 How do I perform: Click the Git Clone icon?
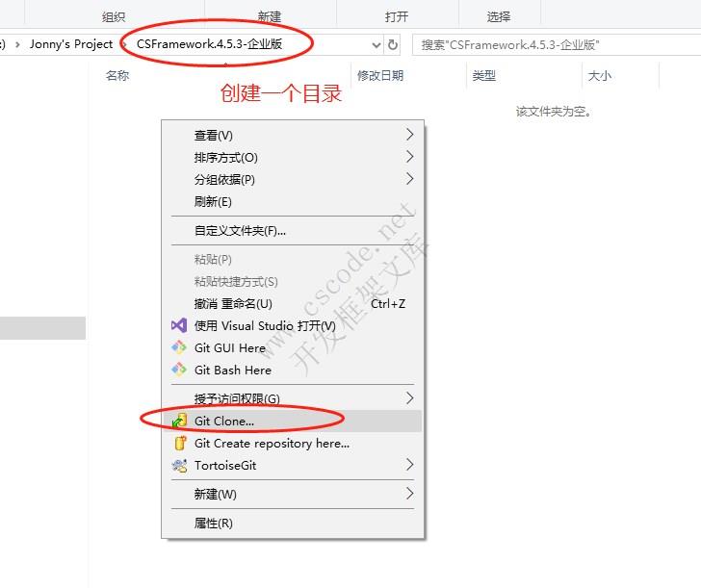tap(178, 422)
